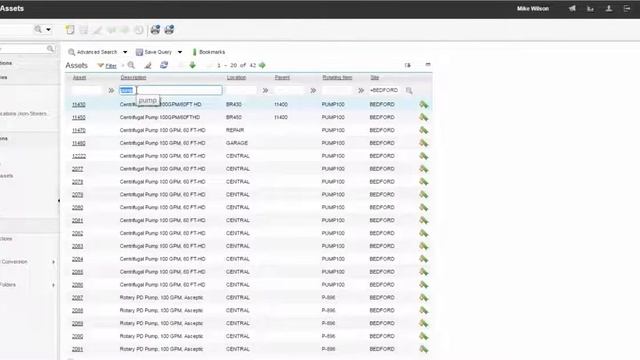Click the clear filter eraser icon

click(x=148, y=65)
